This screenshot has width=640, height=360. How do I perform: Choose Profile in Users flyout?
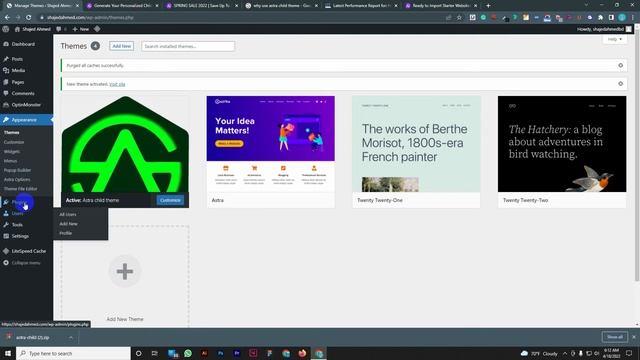(65, 233)
